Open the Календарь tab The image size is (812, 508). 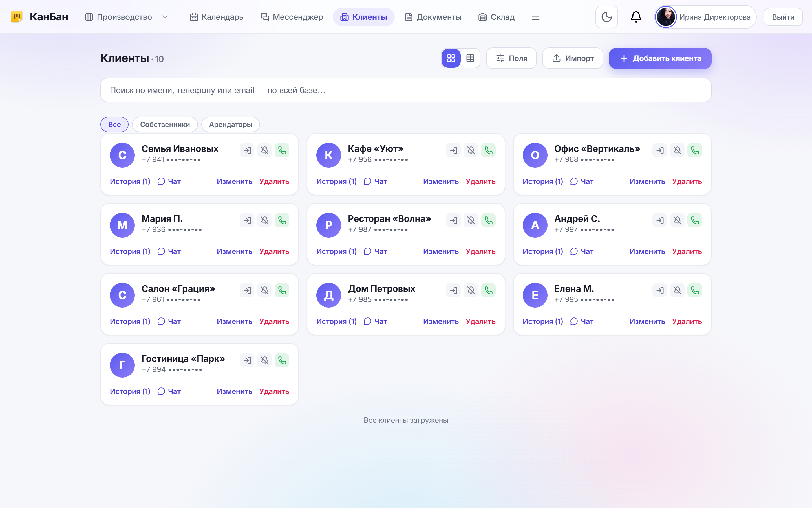pyautogui.click(x=217, y=17)
